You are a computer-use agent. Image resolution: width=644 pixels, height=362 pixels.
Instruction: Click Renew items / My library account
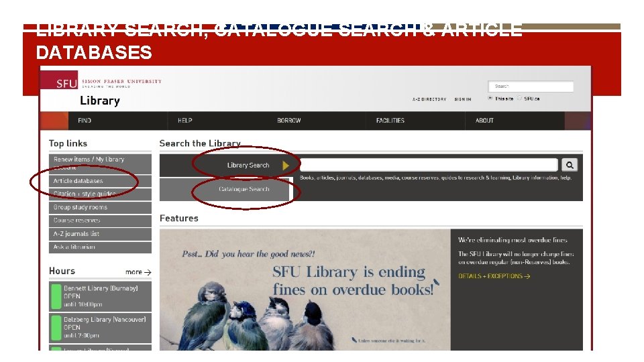[100, 164]
